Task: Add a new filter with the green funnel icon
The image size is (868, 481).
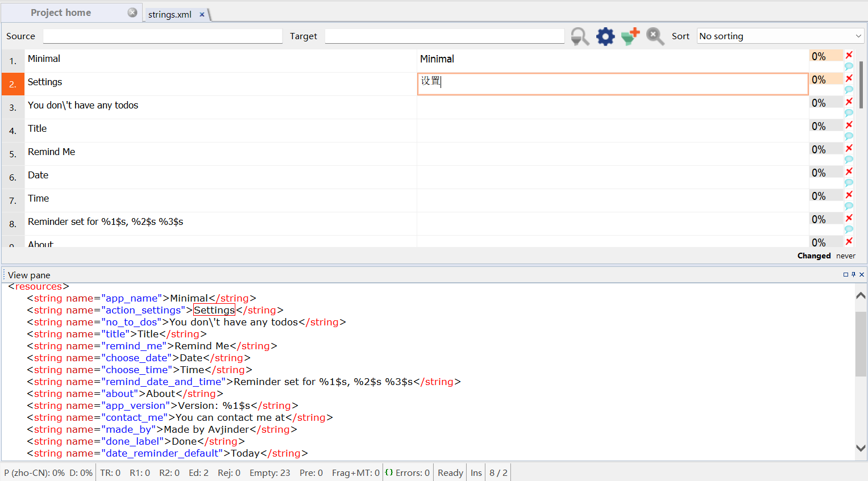Action: [630, 36]
